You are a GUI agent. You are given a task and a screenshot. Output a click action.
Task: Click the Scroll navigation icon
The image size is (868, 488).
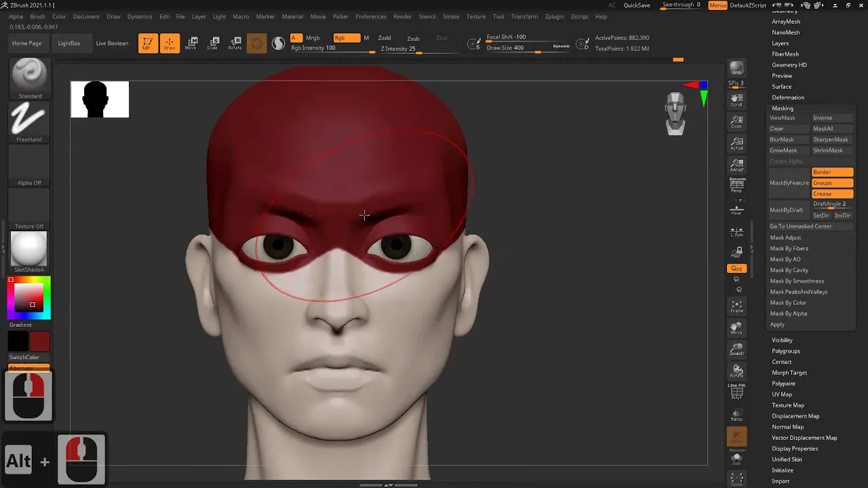click(x=736, y=100)
